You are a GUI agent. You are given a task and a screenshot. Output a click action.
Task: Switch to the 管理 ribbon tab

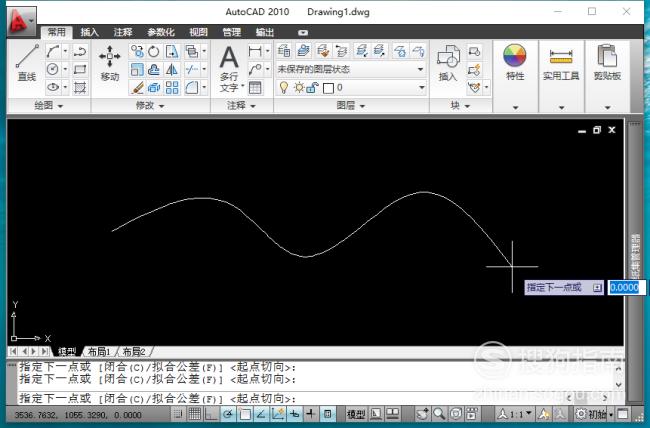(231, 32)
